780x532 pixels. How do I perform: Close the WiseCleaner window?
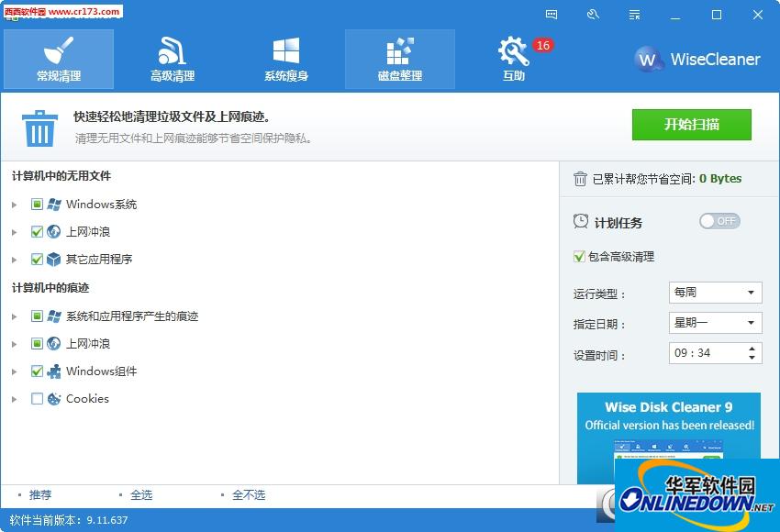click(758, 15)
